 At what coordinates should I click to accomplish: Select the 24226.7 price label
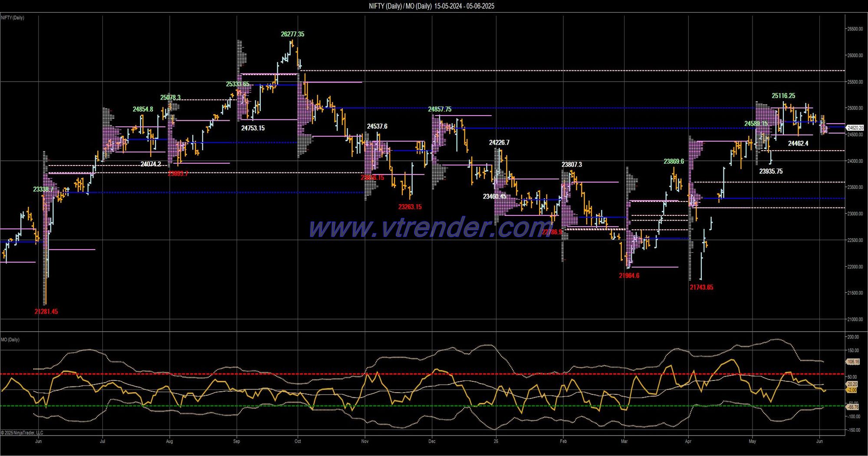(499, 142)
